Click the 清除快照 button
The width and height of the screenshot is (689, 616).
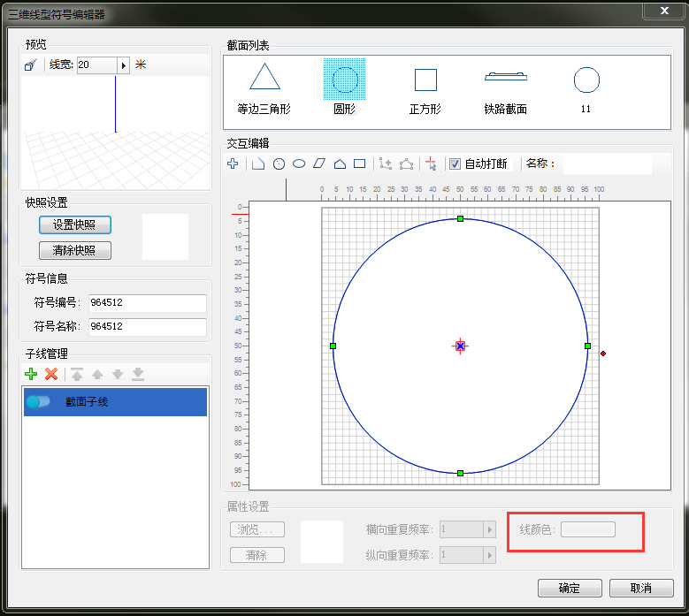(x=74, y=250)
